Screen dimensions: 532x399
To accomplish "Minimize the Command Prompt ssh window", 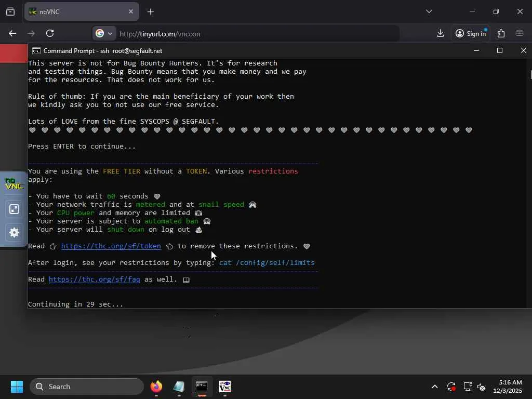I will [x=476, y=50].
